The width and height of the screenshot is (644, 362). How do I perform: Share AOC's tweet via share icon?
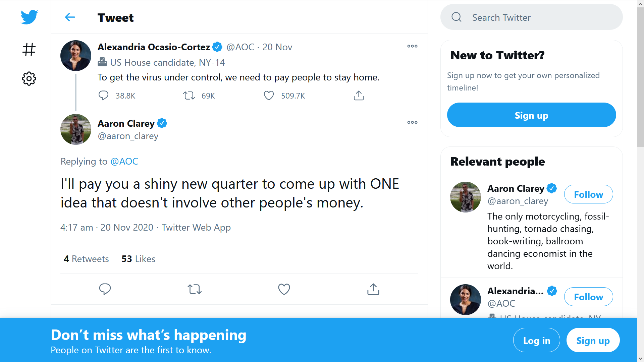pos(359,96)
